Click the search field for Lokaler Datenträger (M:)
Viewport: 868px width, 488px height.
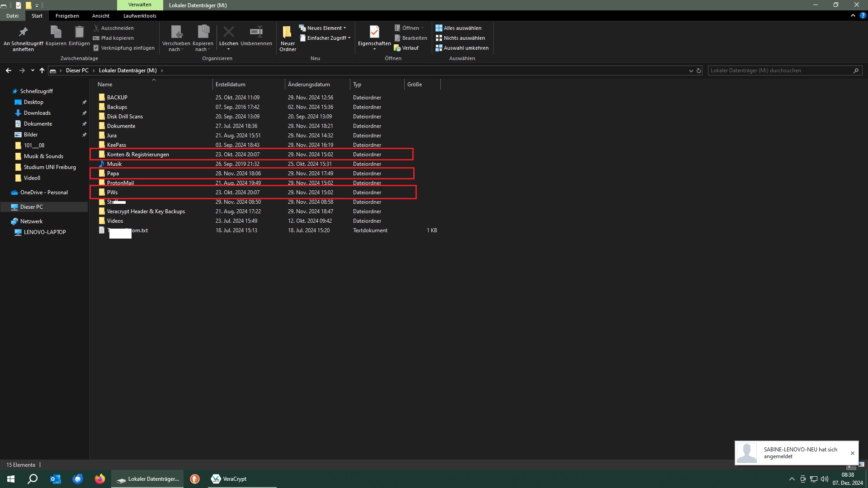(780, 70)
